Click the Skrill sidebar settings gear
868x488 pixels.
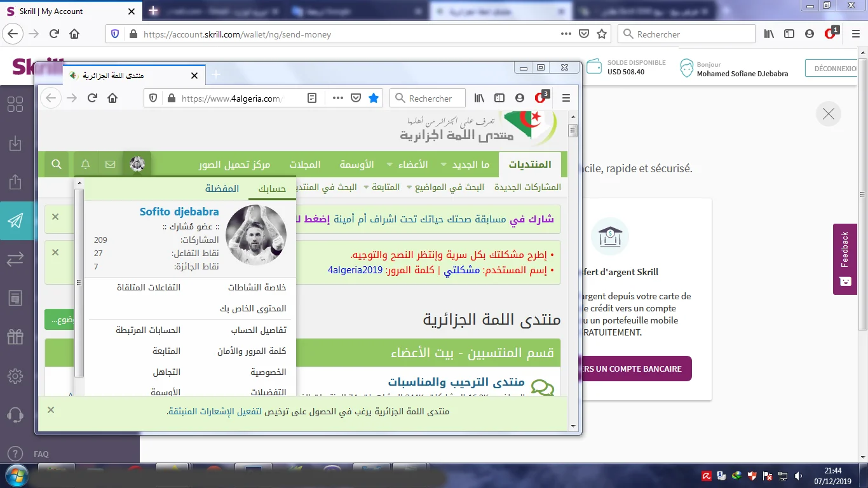[x=15, y=376]
